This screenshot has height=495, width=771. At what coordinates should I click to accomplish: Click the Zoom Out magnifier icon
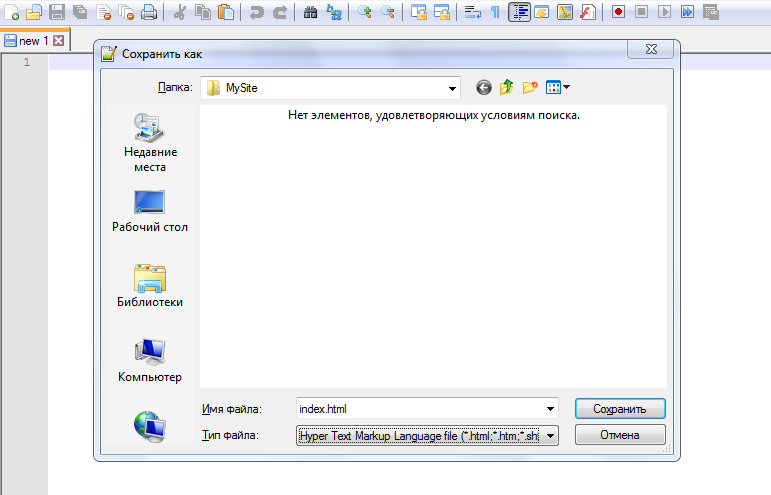[x=387, y=11]
